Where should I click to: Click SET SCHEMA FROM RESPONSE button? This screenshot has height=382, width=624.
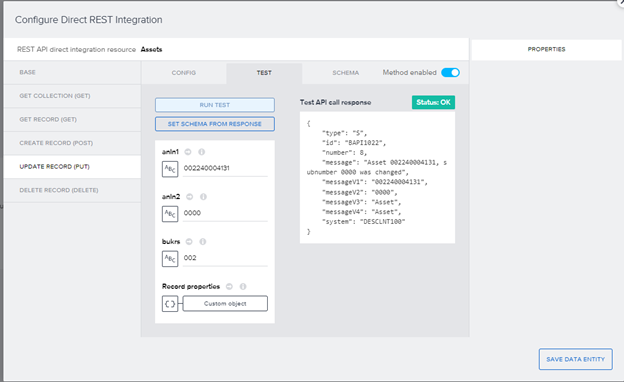(x=215, y=124)
